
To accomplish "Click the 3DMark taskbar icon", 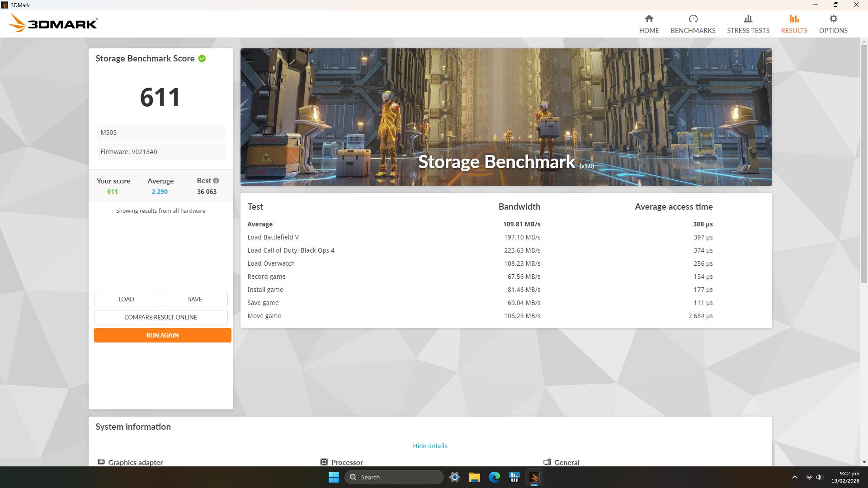I will (x=534, y=477).
